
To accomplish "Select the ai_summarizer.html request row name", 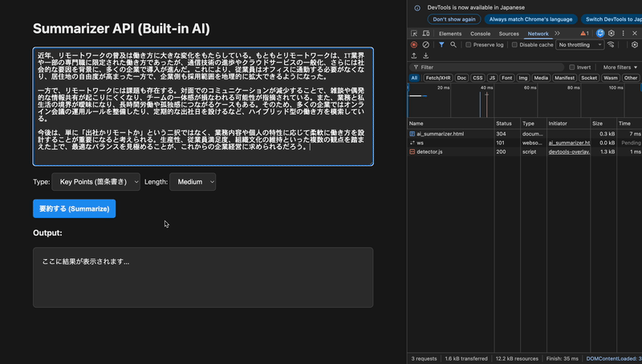I will tap(440, 134).
